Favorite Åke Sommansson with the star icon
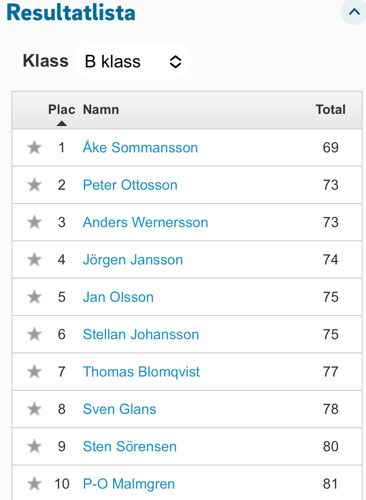 (34, 147)
